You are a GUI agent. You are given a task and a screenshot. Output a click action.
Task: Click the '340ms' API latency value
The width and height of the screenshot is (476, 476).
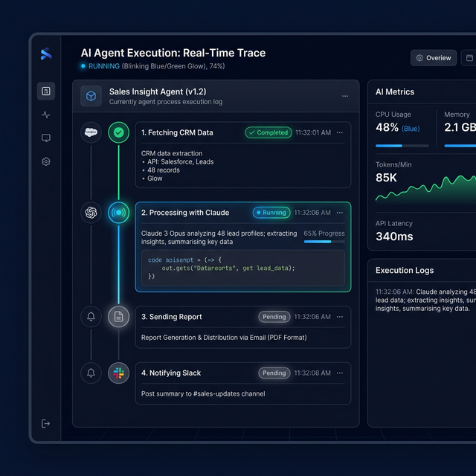pyautogui.click(x=394, y=237)
